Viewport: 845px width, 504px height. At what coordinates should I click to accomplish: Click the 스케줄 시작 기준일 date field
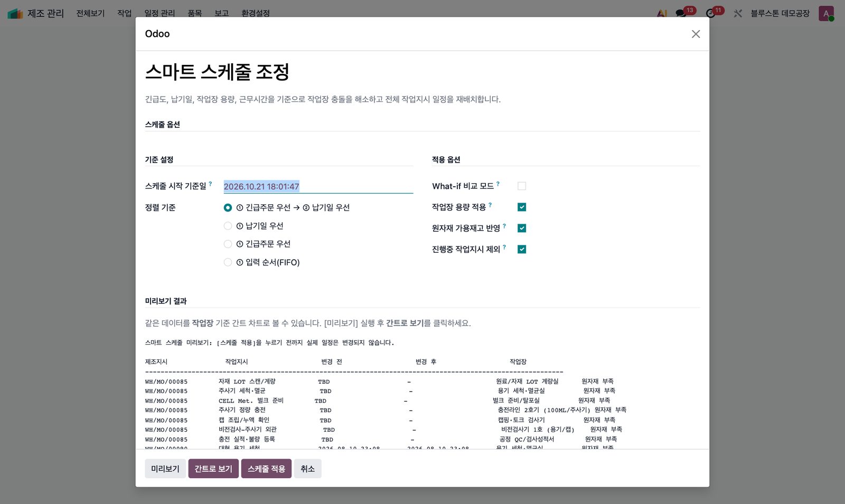(318, 186)
